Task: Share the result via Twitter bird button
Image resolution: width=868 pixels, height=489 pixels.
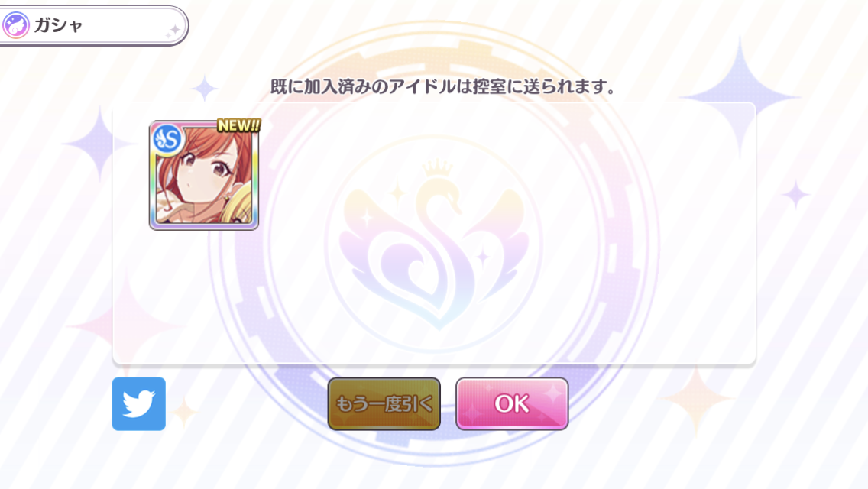Action: [138, 403]
